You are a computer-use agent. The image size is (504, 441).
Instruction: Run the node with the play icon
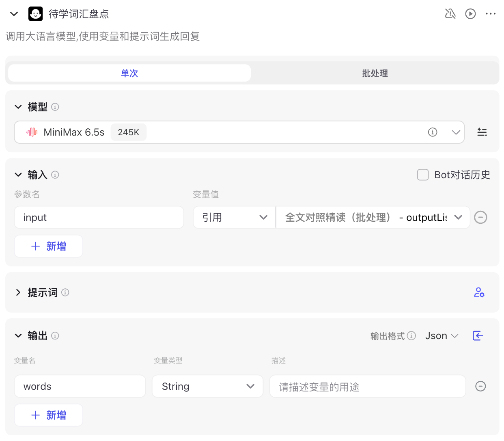(x=470, y=14)
